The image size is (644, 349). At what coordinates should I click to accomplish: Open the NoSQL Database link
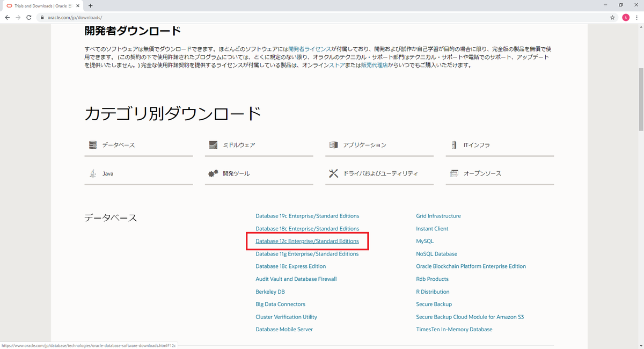[436, 254]
